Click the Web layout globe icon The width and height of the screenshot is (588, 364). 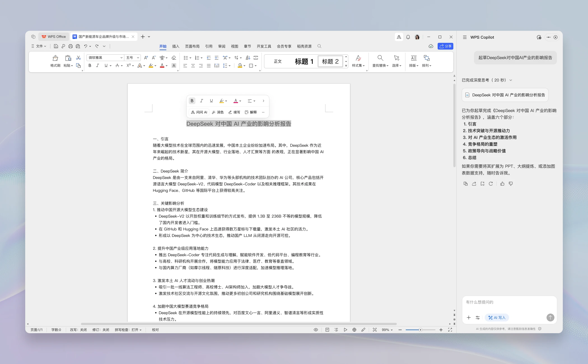tap(354, 330)
